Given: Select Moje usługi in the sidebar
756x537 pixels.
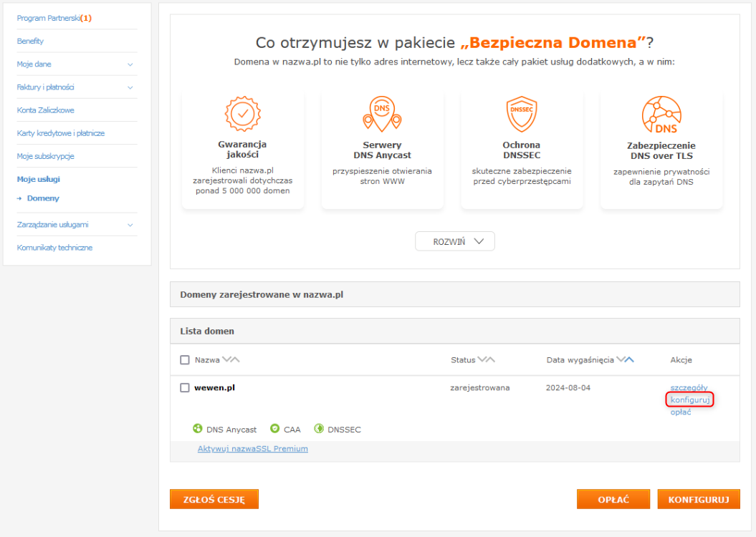Looking at the screenshot, I should point(39,179).
